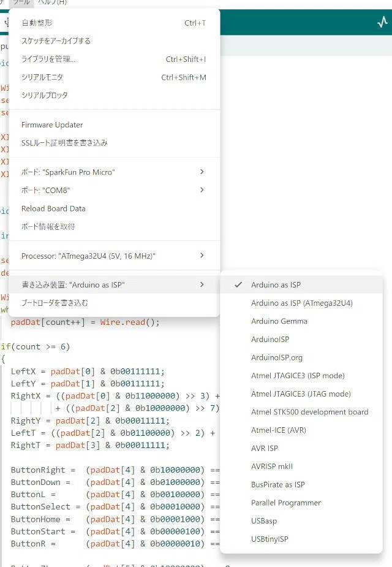Choose 自動整形 auto format
The height and width of the screenshot is (567, 392).
pos(114,23)
